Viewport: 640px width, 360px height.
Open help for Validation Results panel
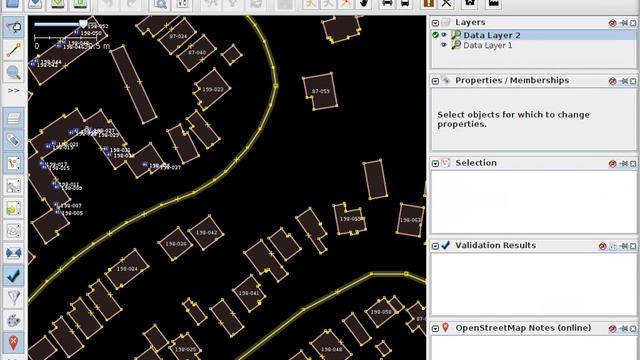point(602,246)
